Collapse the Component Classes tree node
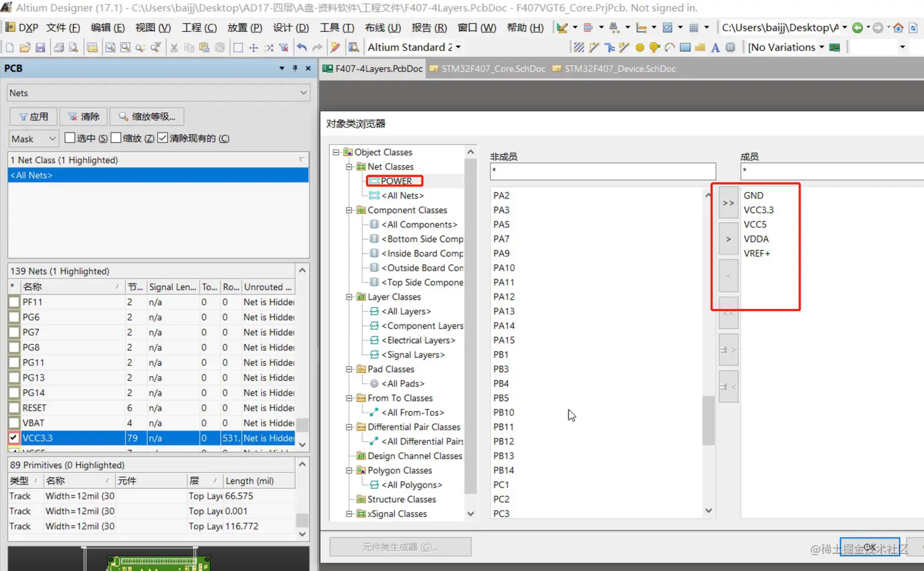 click(x=349, y=210)
